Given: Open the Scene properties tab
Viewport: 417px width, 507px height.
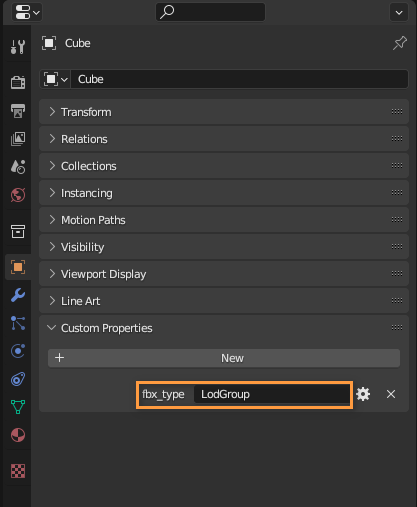Looking at the screenshot, I should [18, 167].
